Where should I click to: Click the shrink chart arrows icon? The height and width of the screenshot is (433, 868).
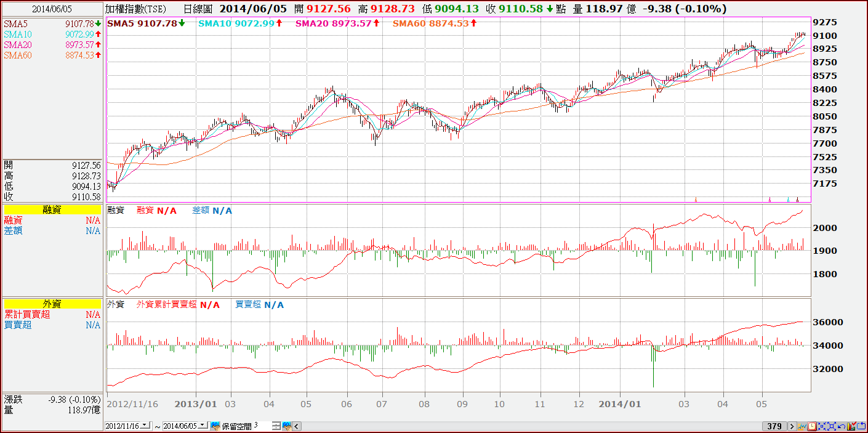822,426
